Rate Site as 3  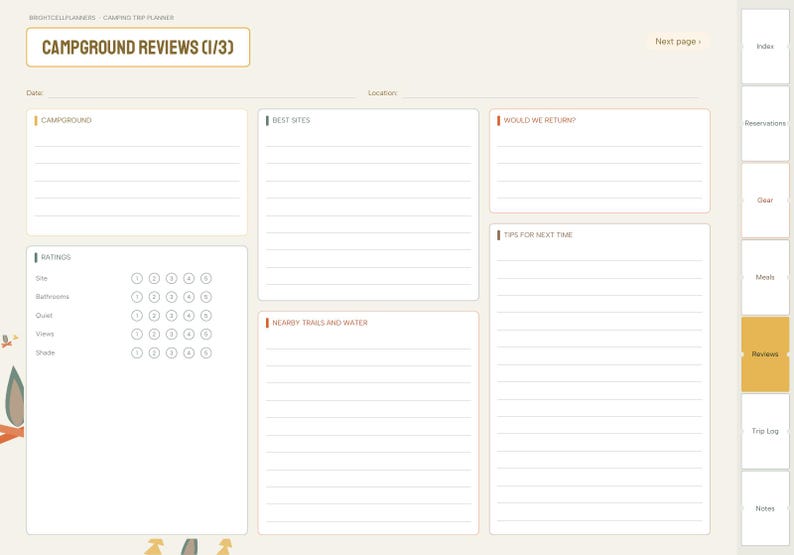tap(171, 279)
